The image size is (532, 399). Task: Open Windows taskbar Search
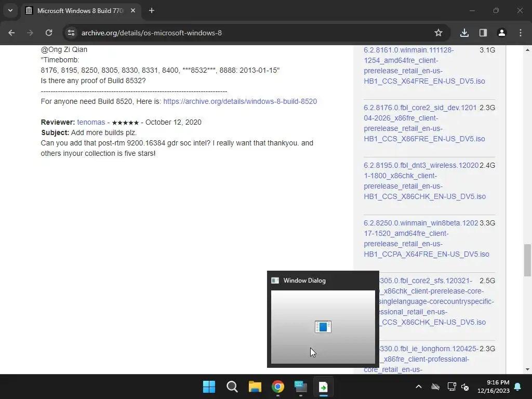click(x=232, y=387)
